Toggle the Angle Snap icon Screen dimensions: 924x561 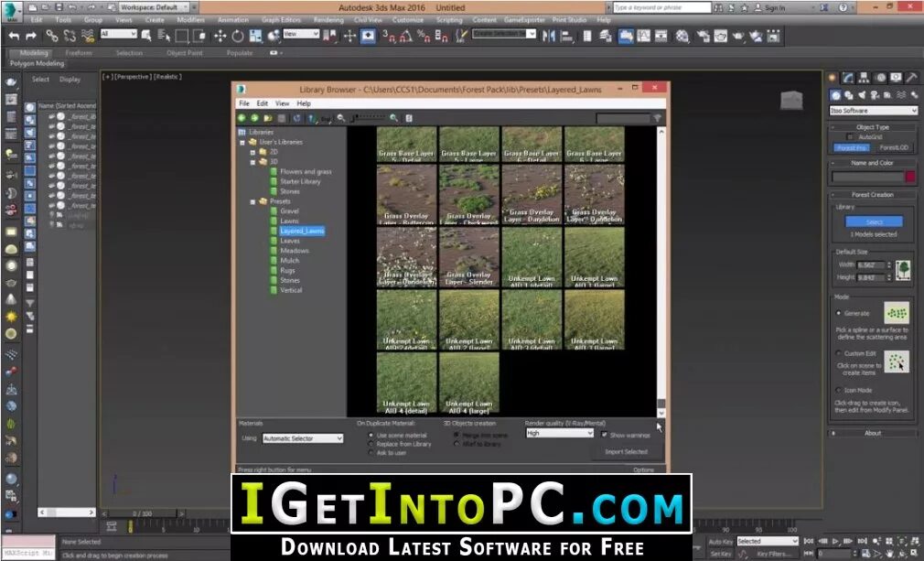pos(405,36)
